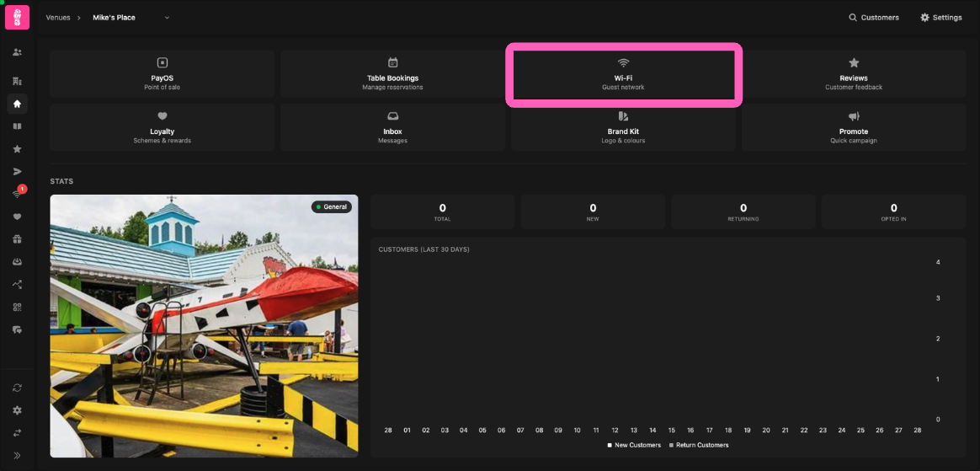
Task: Expand the Mike's Place venue dropdown
Action: 167,18
